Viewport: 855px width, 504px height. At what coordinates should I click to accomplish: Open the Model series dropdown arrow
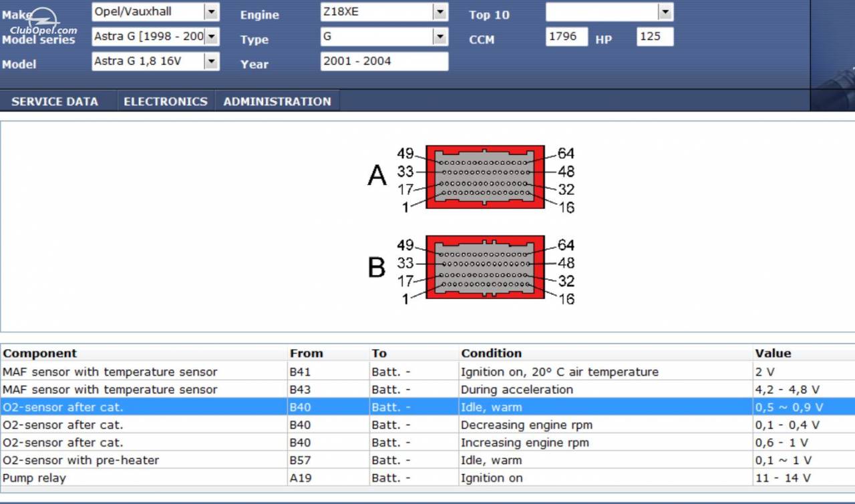point(211,37)
